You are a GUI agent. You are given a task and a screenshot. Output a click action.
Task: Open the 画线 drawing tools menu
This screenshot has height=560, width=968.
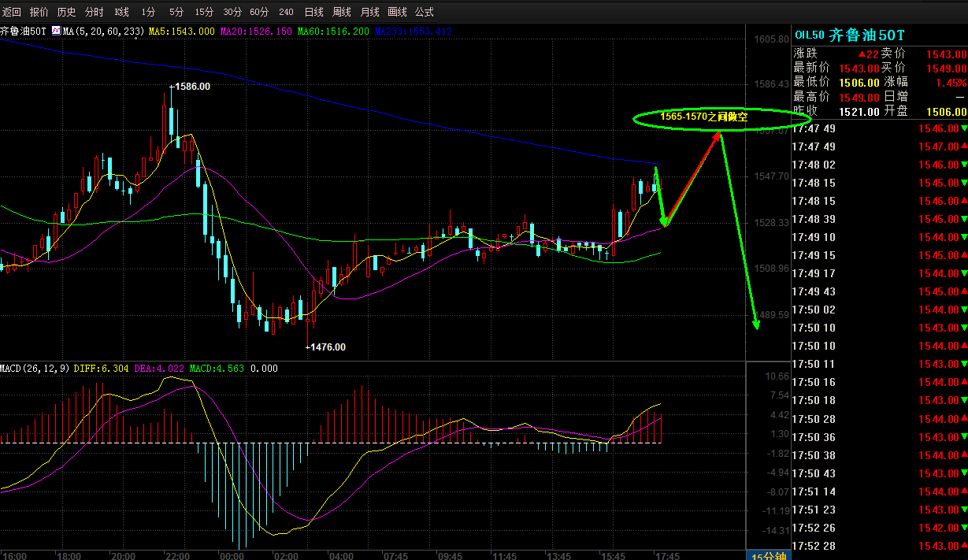pyautogui.click(x=397, y=12)
